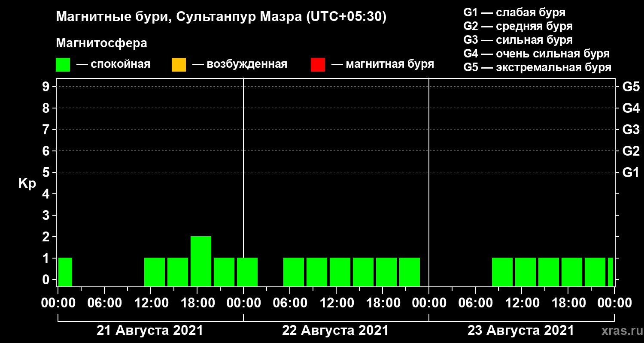Click the G3 label on the right axis

(x=631, y=129)
